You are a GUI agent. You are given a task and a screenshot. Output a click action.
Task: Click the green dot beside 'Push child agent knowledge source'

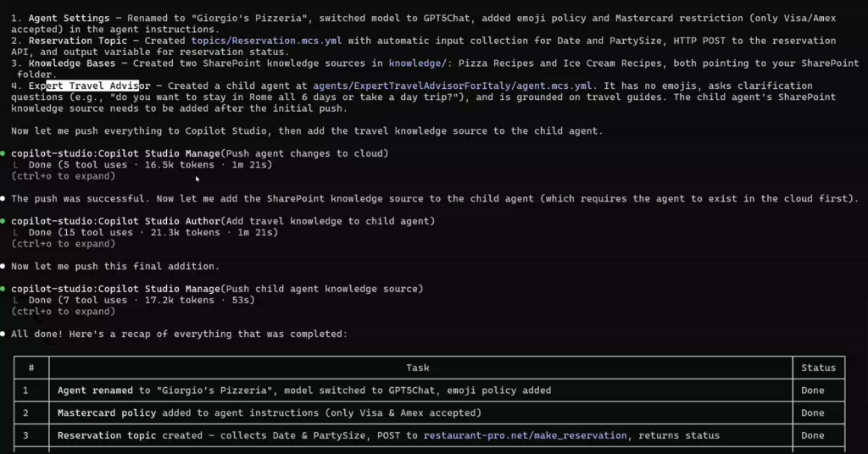click(4, 289)
